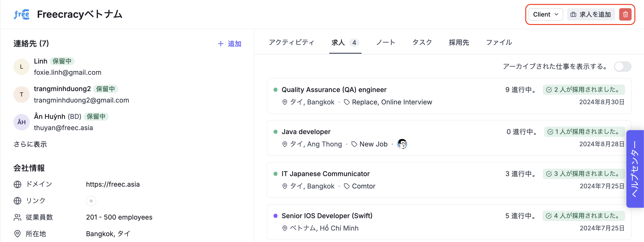The image size is (644, 242).
Task: Expand contacts with さらに表示
Action: tap(30, 144)
